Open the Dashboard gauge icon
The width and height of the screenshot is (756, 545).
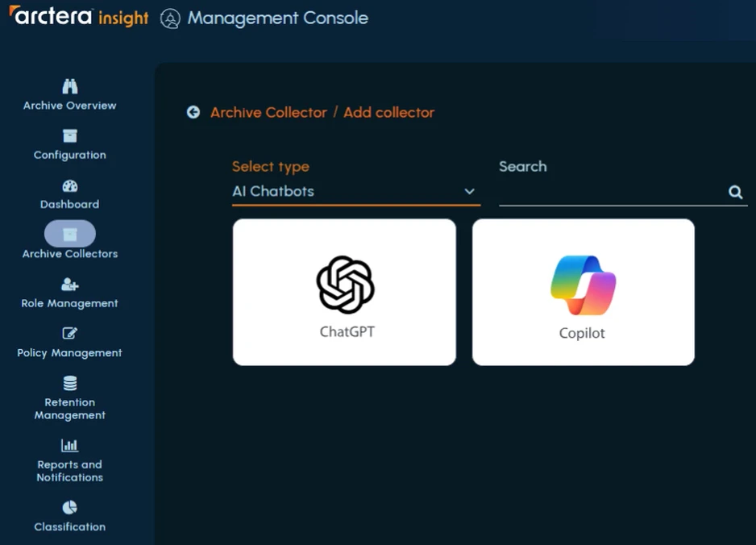(70, 185)
